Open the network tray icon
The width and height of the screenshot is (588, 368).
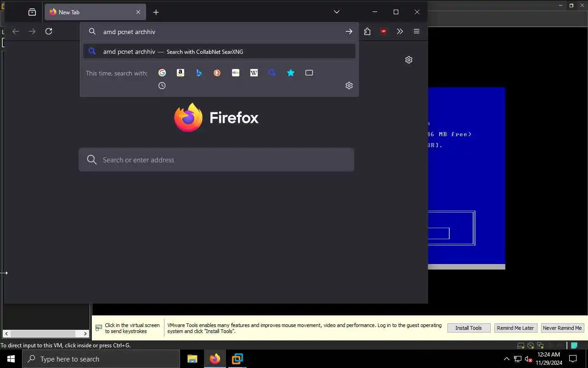pyautogui.click(x=518, y=359)
